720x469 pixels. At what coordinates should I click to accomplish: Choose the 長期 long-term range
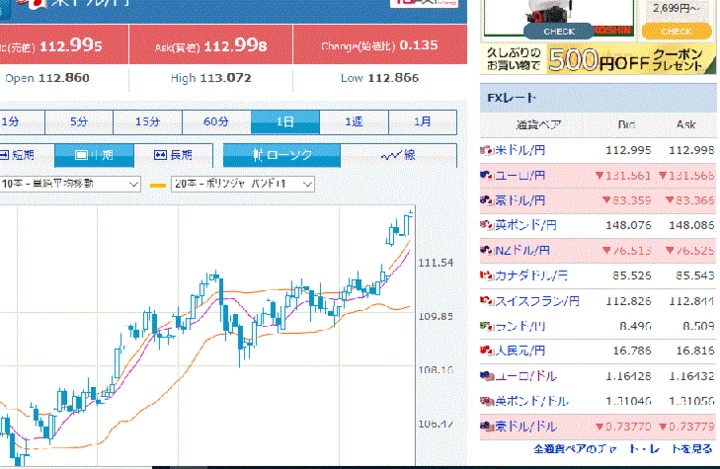[x=174, y=155]
